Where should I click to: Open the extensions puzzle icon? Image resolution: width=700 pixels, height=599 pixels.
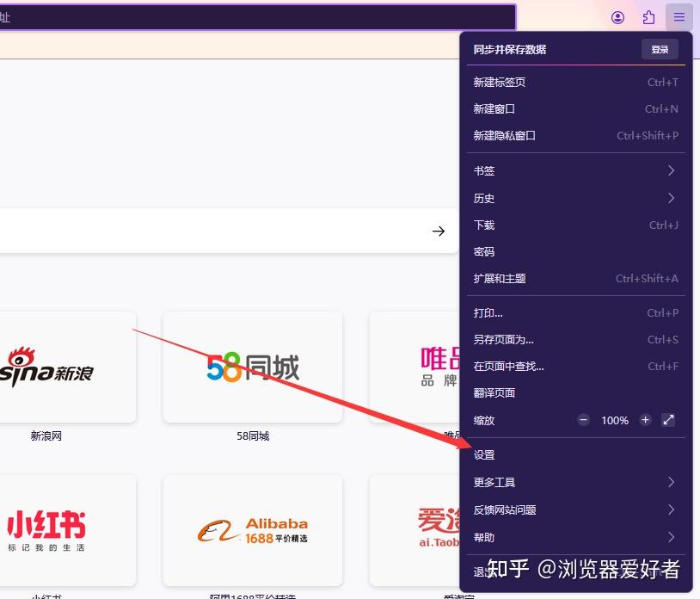coord(648,17)
